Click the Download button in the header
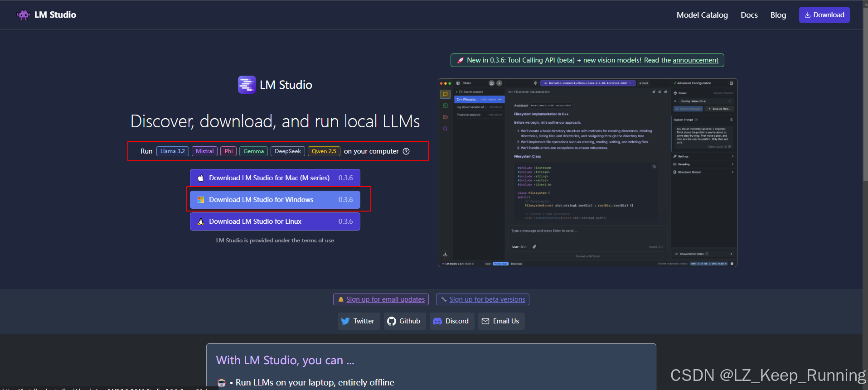 point(824,15)
